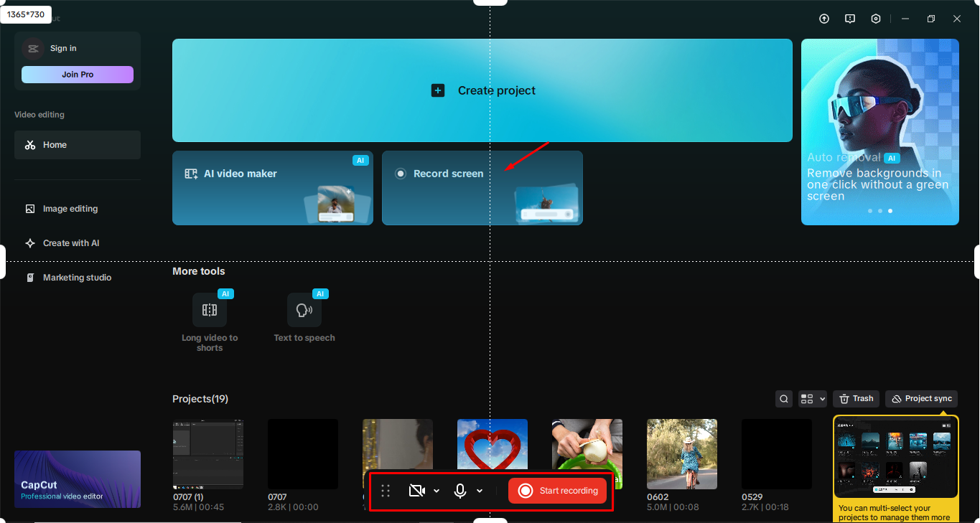
Task: Click the Create with AI sparkle icon
Action: coord(30,243)
